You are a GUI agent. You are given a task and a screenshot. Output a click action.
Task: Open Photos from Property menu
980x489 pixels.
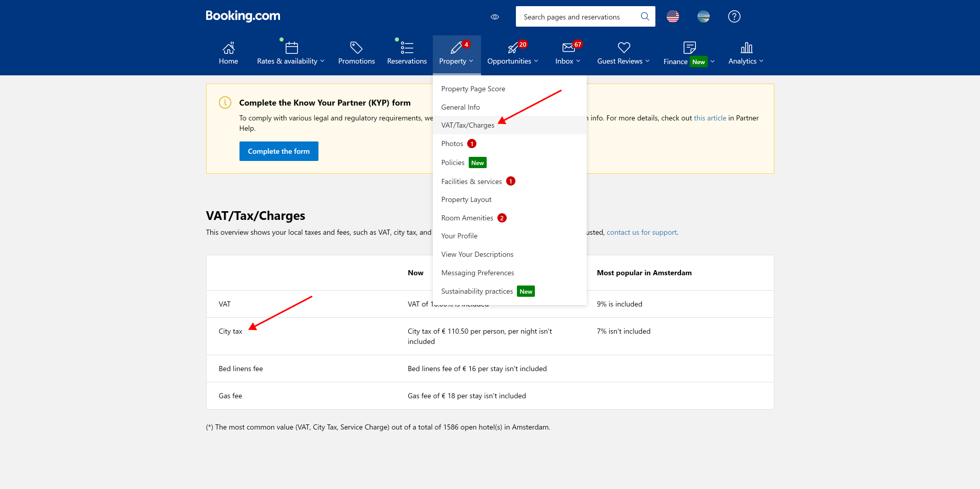[510, 144]
